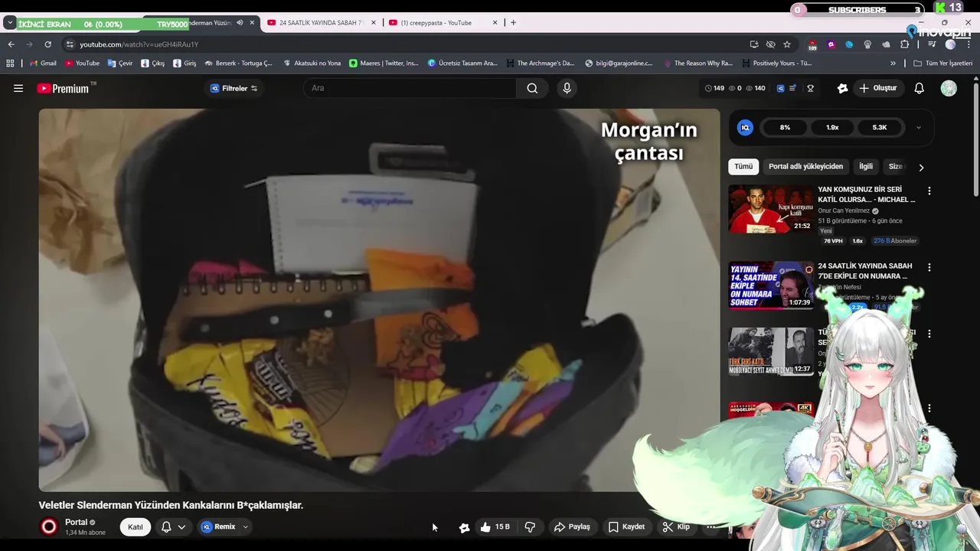Open the install-app icon in the address bar

pos(754,44)
